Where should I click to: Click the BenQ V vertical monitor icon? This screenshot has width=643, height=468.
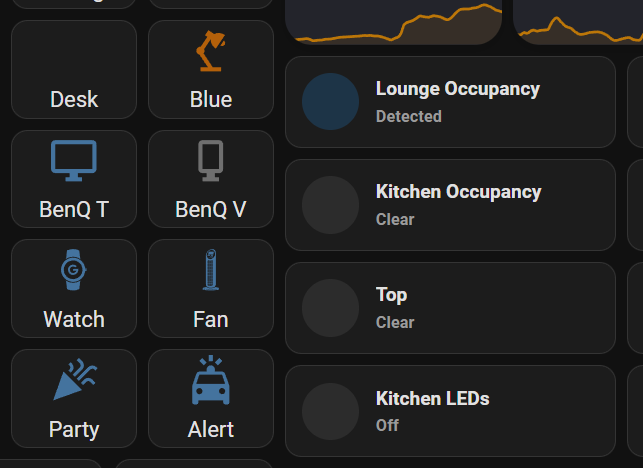(x=210, y=161)
